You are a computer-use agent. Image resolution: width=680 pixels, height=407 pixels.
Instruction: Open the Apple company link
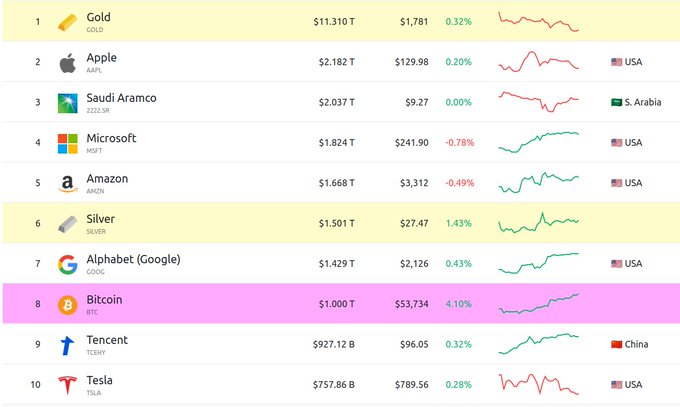point(101,58)
